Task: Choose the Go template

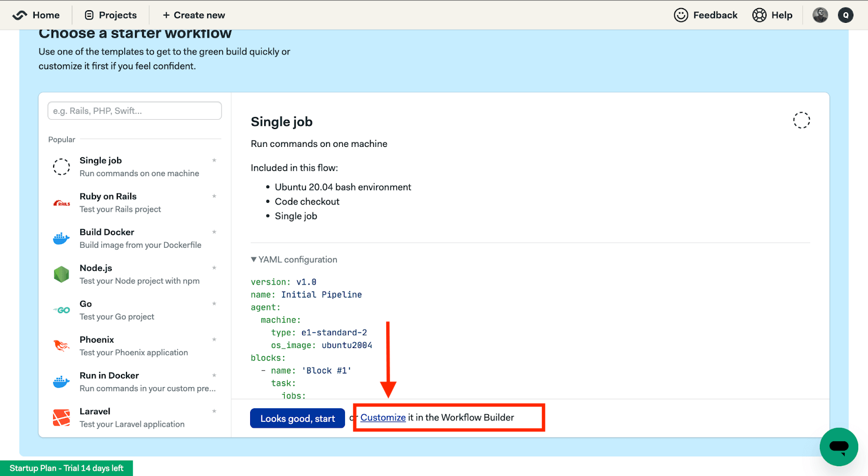Action: (135, 310)
